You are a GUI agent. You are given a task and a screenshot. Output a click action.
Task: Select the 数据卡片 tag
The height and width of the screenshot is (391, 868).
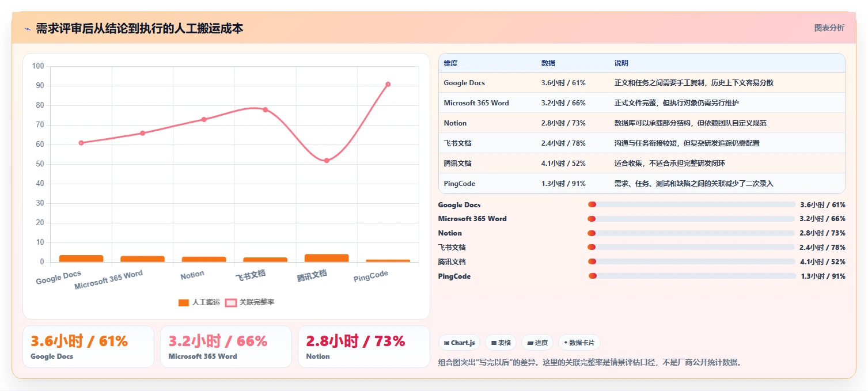click(579, 343)
